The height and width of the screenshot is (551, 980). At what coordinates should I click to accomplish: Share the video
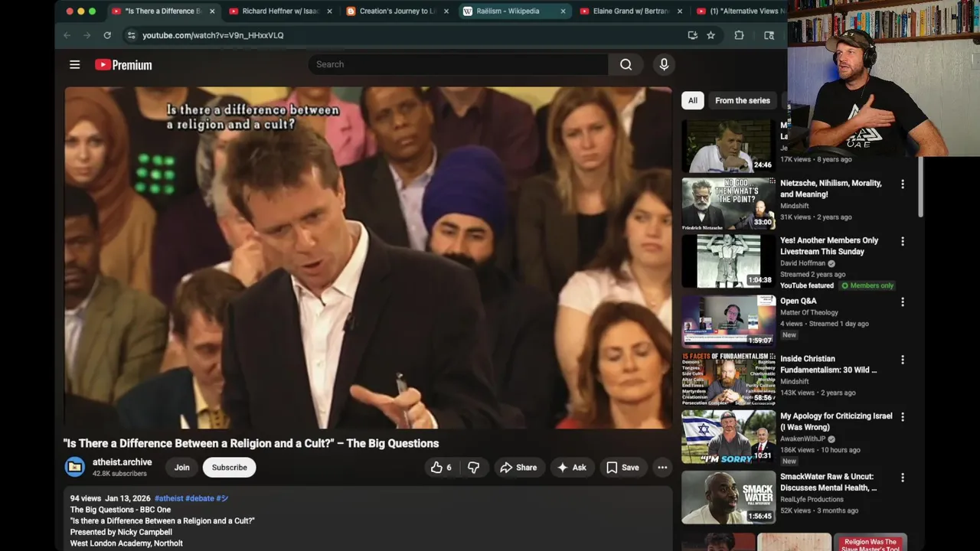pyautogui.click(x=518, y=468)
